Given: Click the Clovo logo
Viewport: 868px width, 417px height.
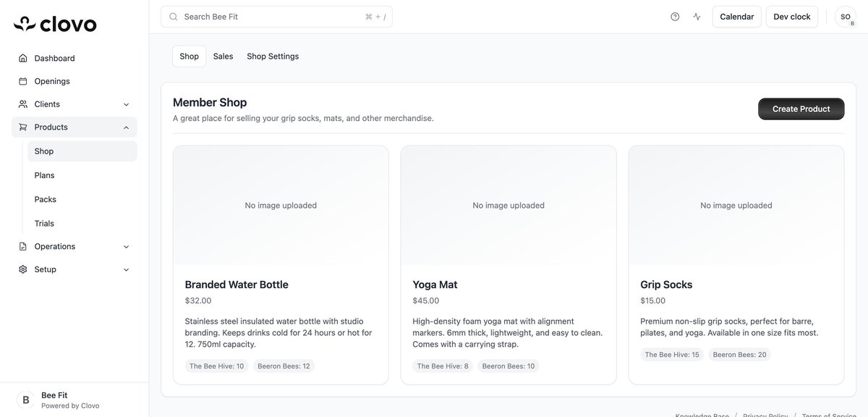Looking at the screenshot, I should 54,23.
